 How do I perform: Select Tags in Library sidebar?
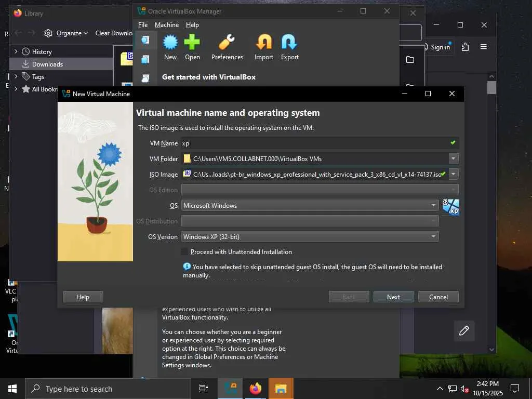[38, 77]
